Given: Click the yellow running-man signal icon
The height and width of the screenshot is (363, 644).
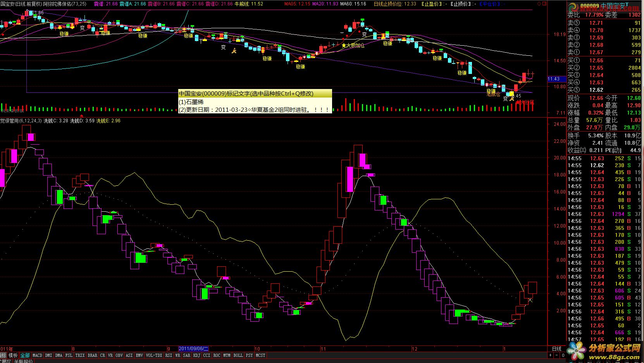Looking at the screenshot, I should (x=234, y=50).
